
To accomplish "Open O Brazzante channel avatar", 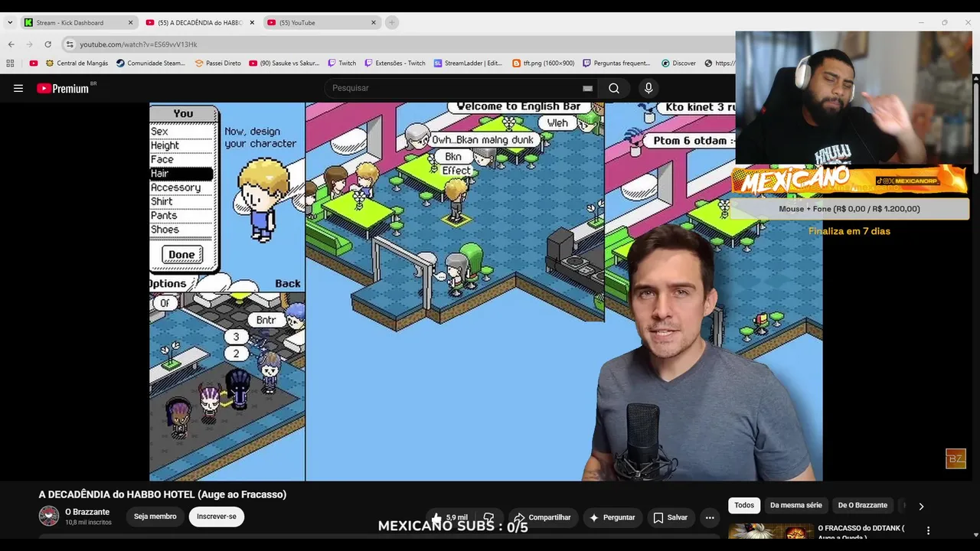I will click(49, 516).
